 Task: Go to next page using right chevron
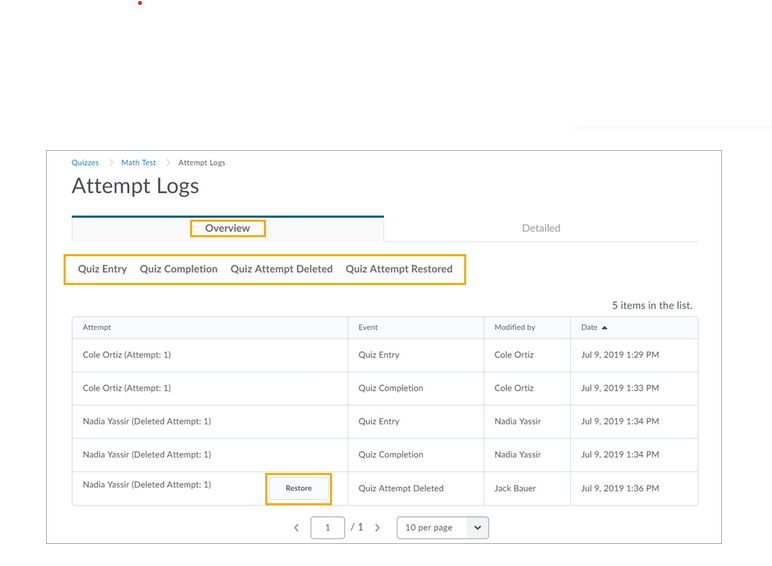click(377, 528)
